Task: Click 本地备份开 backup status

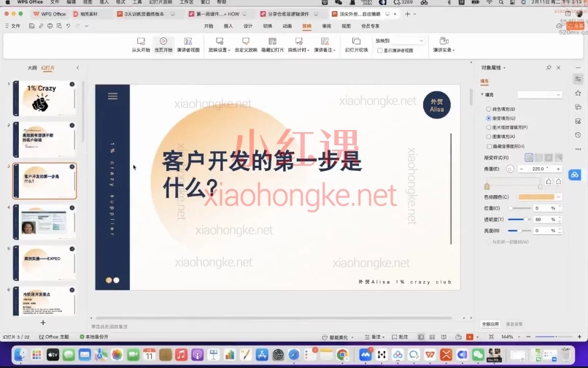Action: (x=94, y=337)
